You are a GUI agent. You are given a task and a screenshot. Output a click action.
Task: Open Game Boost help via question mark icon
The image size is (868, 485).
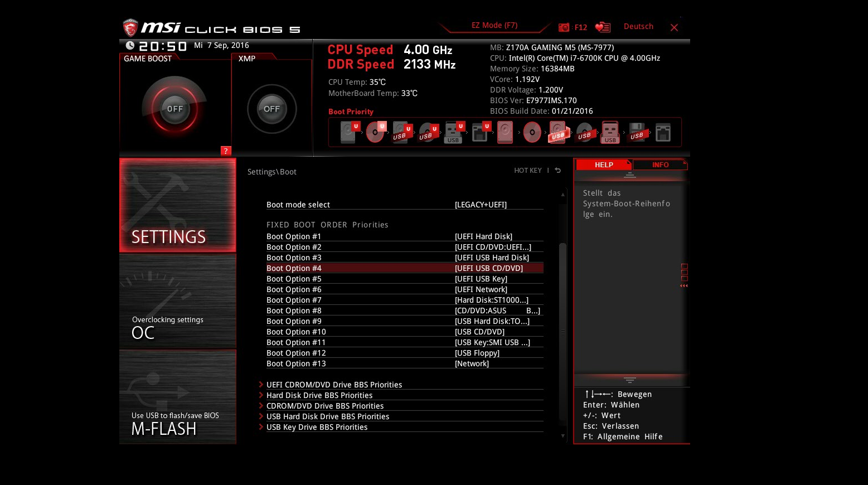[x=225, y=151]
